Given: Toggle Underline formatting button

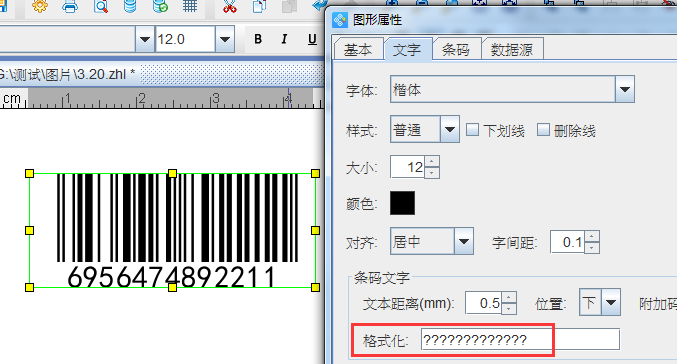Looking at the screenshot, I should tap(312, 39).
